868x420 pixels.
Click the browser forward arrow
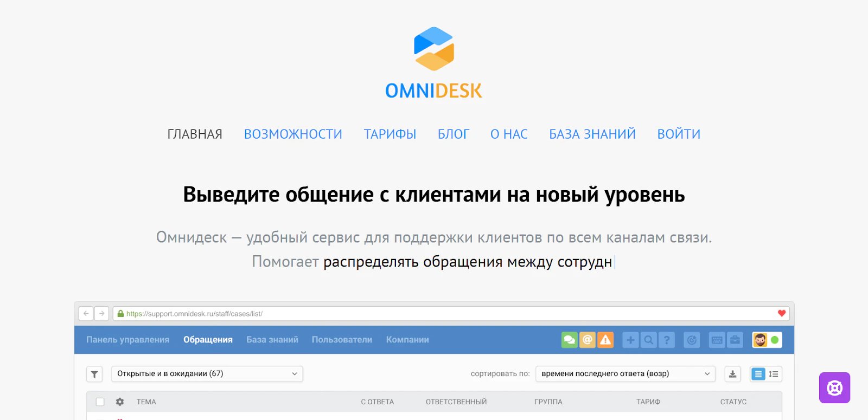click(101, 313)
